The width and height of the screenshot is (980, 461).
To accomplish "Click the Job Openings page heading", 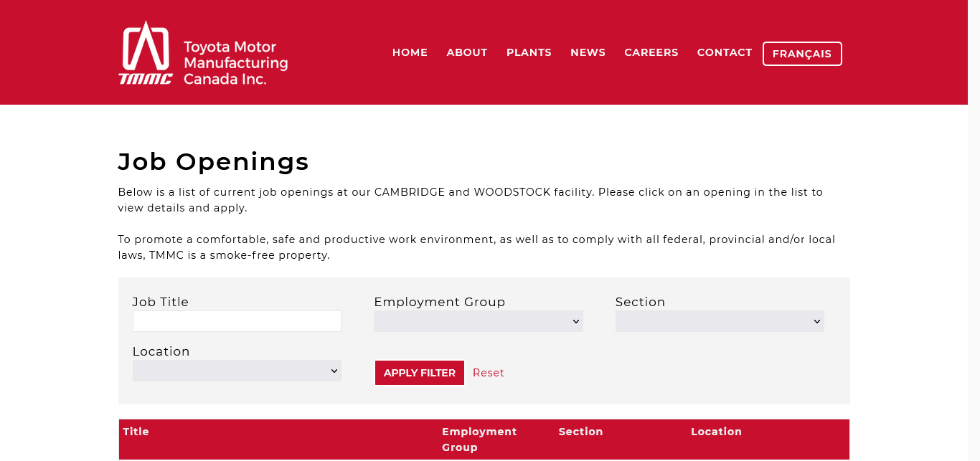I will [x=213, y=162].
